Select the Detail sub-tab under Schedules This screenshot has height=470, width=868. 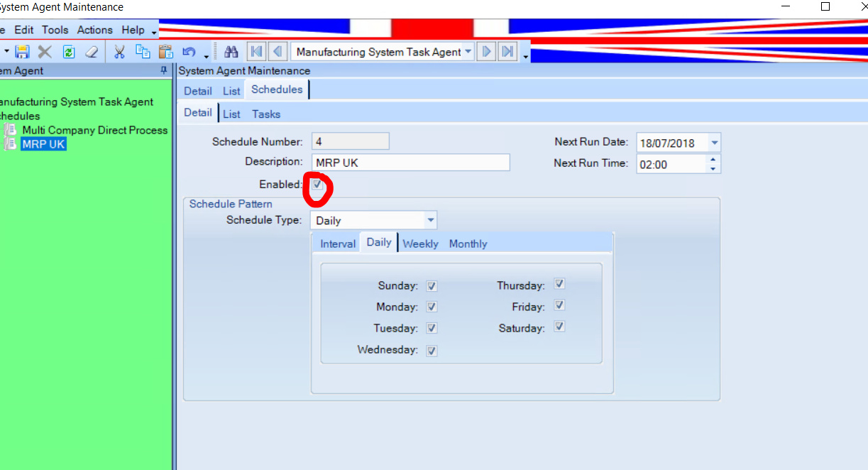point(198,112)
